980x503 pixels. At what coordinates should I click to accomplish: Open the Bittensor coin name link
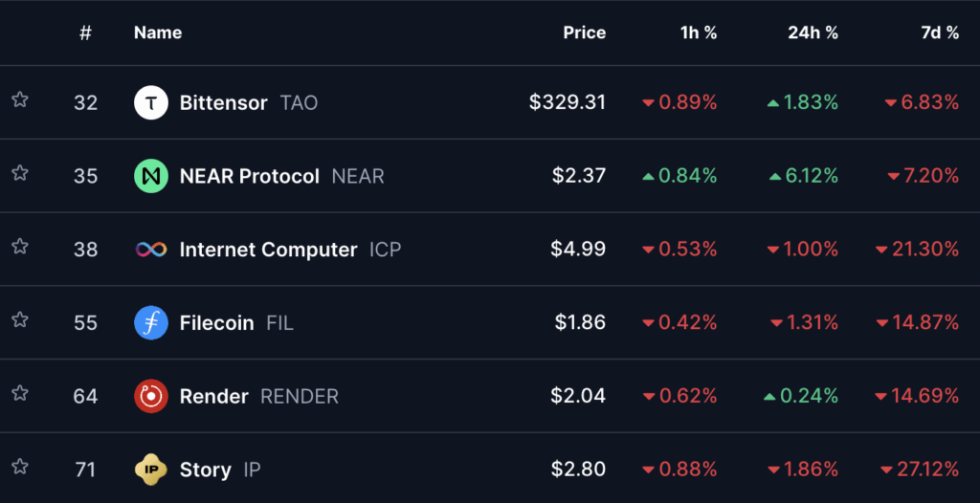pos(223,102)
